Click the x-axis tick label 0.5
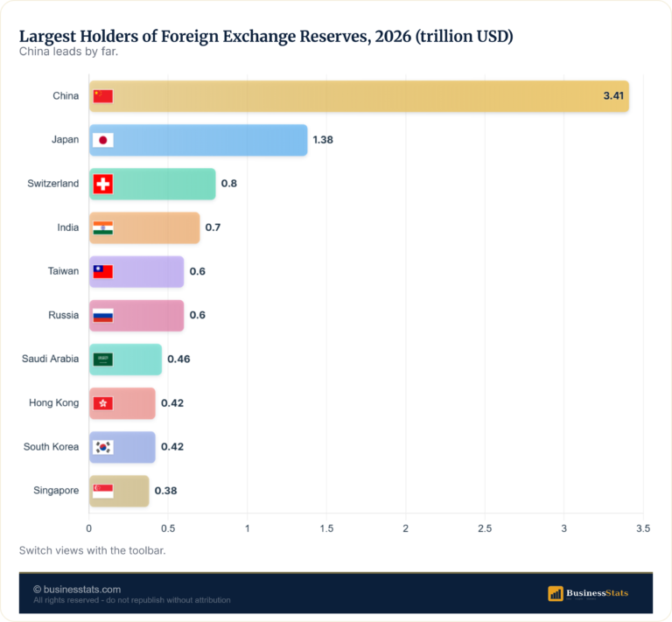This screenshot has width=672, height=622. [x=168, y=528]
